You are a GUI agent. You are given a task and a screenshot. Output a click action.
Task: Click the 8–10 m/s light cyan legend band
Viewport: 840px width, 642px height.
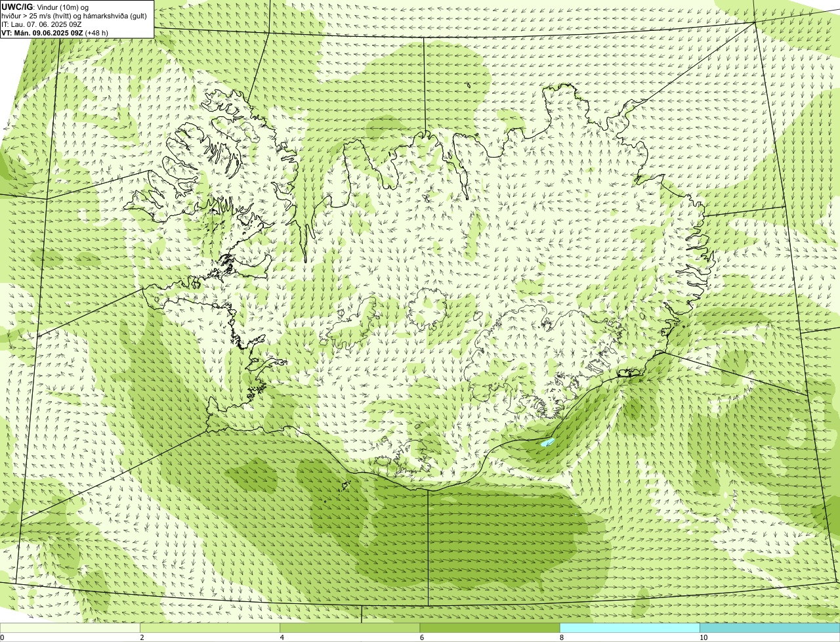629,628
